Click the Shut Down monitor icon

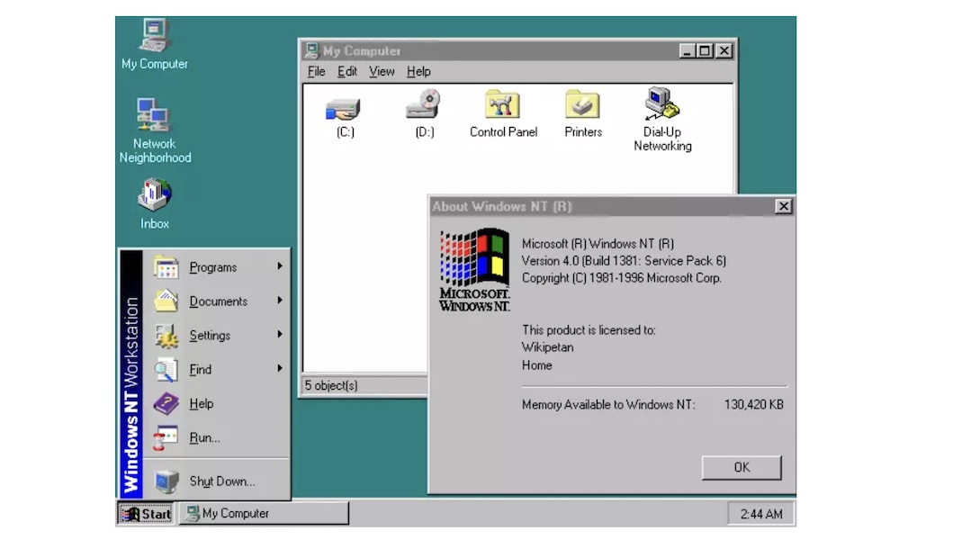click(166, 481)
